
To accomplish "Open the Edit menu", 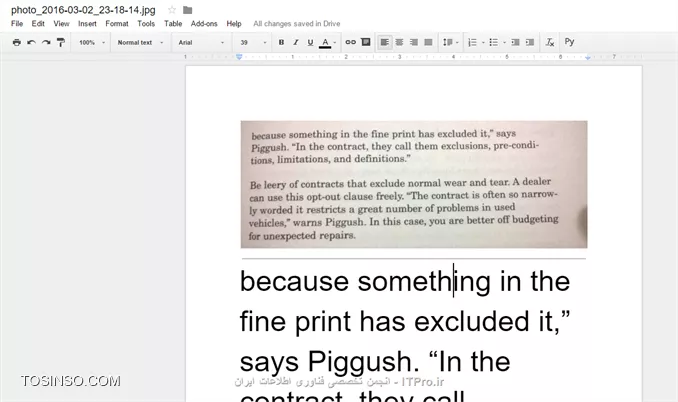I will point(38,24).
